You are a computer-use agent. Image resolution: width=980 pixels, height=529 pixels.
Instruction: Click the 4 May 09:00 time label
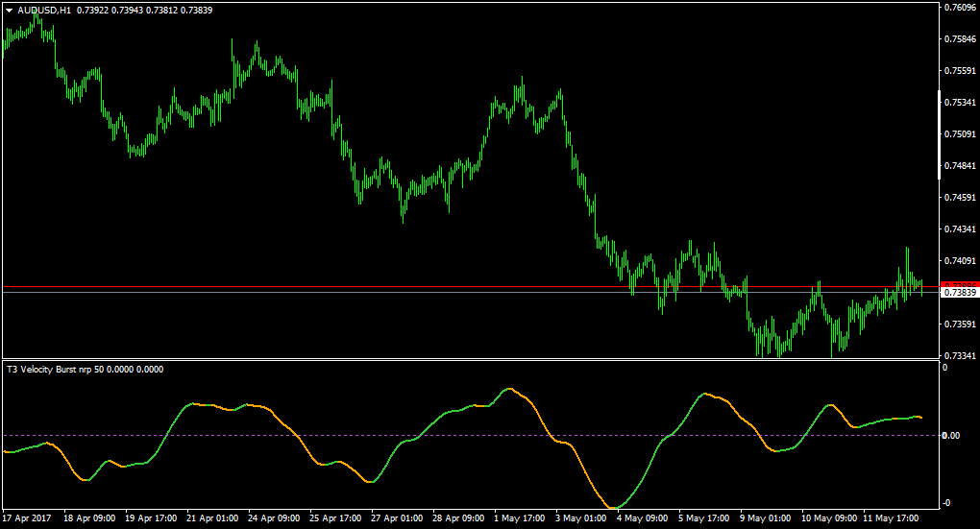643,517
